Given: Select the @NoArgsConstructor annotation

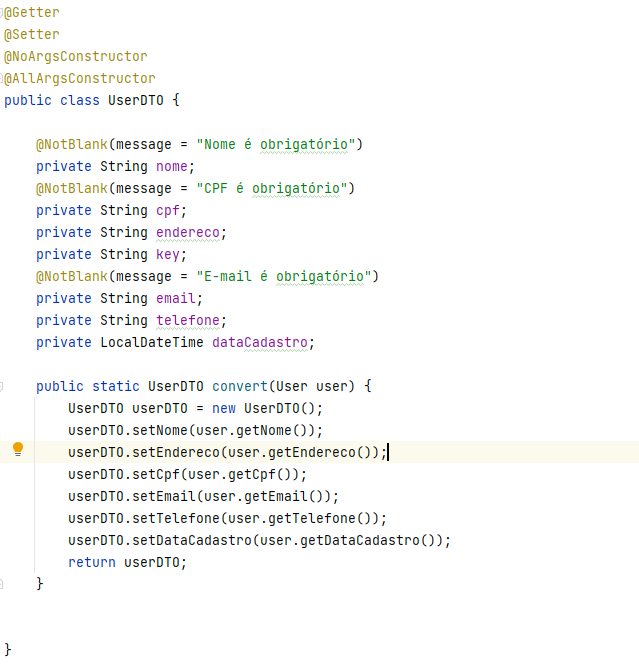Looking at the screenshot, I should (76, 57).
